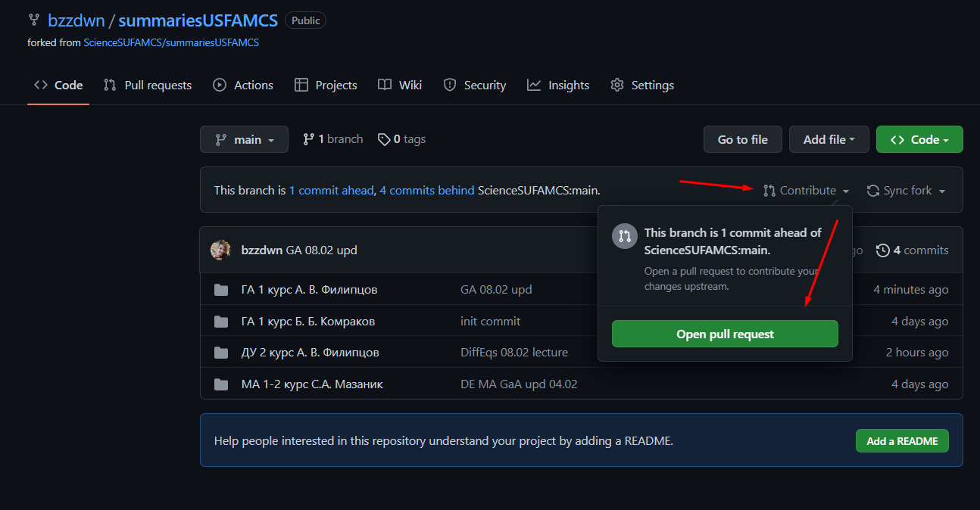This screenshot has width=980, height=510.
Task: Switch to the Code tab
Action: point(58,85)
